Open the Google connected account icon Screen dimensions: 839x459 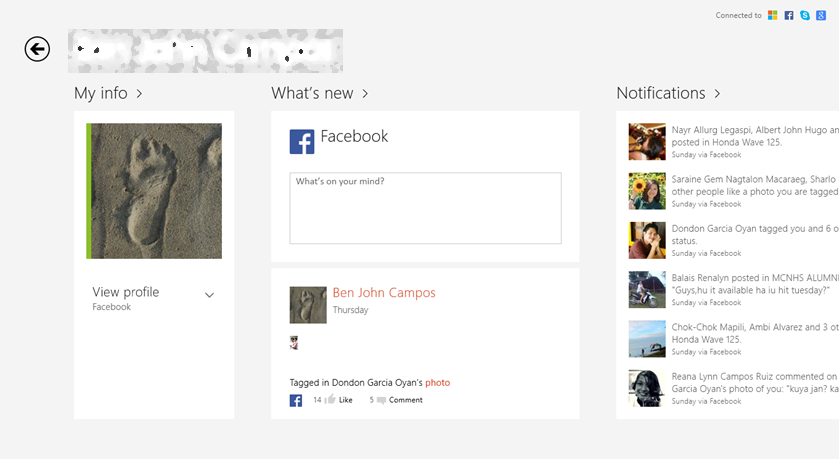821,16
